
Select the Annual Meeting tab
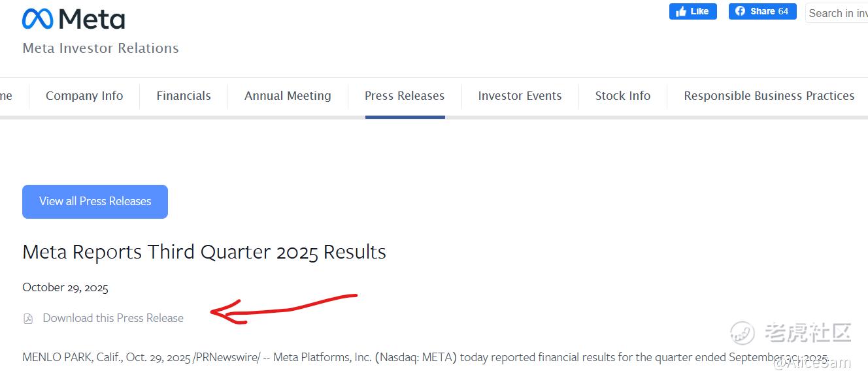coord(288,96)
